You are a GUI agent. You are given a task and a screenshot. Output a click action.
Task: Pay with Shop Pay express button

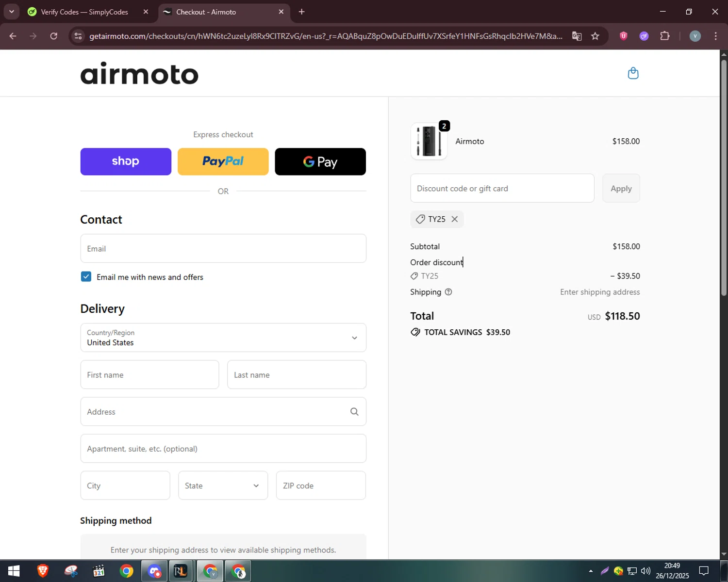(126, 162)
